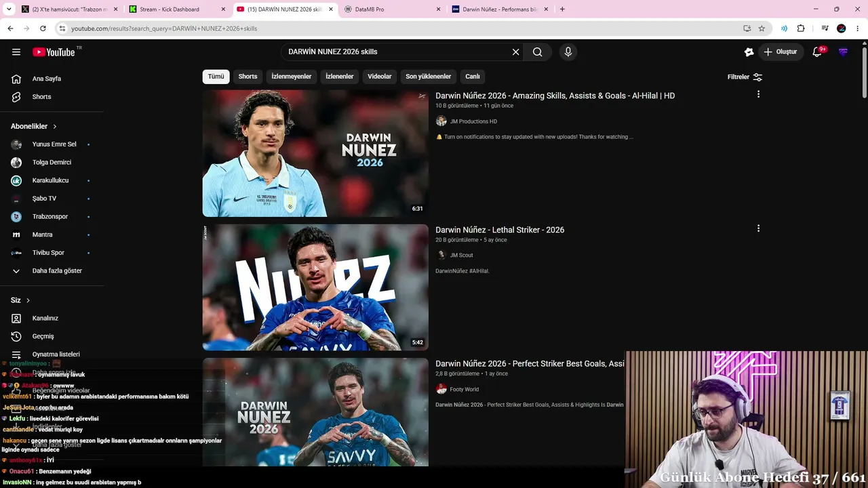Play the Lethal Striker video thumbnail
Screen dimensions: 868x488
[315, 287]
